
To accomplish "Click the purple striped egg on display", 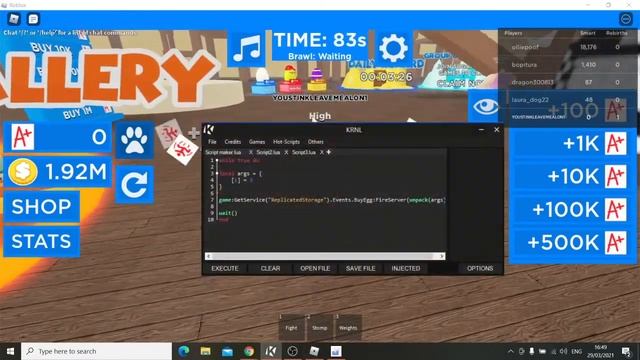I will pyautogui.click(x=317, y=79).
